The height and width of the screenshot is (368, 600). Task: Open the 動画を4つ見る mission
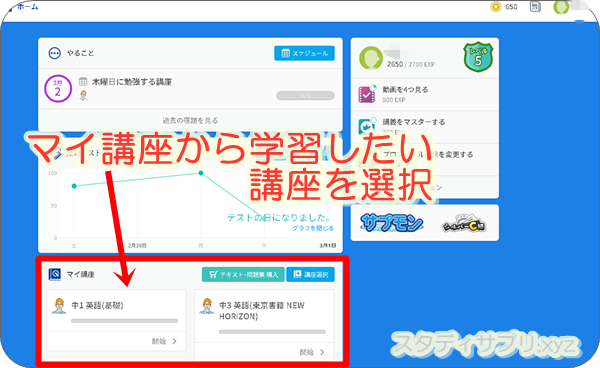425,94
